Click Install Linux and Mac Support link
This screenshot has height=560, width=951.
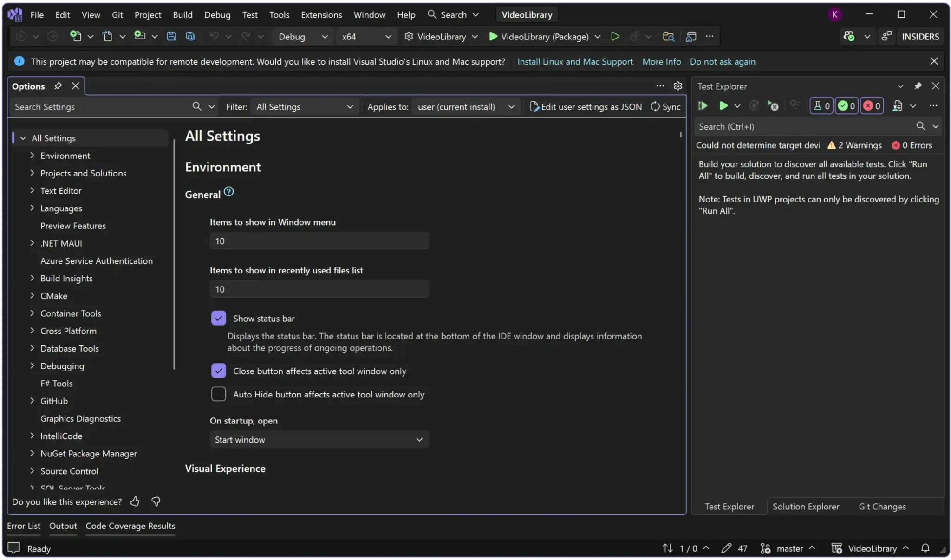575,61
